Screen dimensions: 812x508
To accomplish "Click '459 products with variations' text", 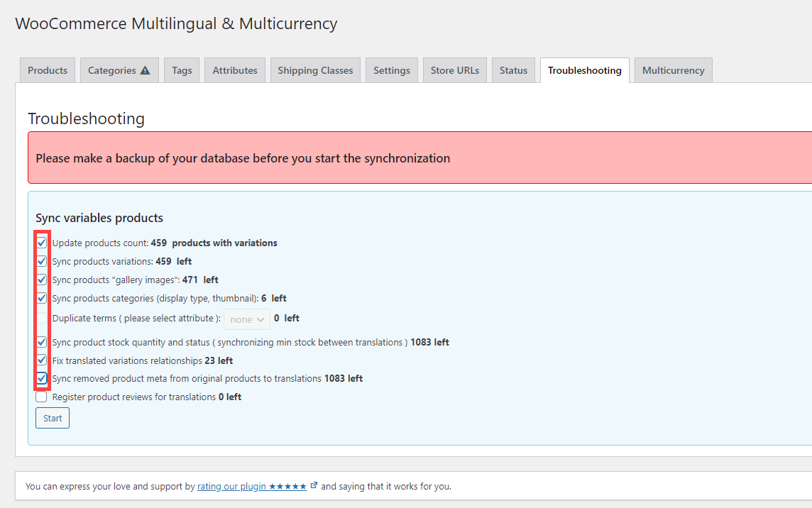I will point(214,243).
